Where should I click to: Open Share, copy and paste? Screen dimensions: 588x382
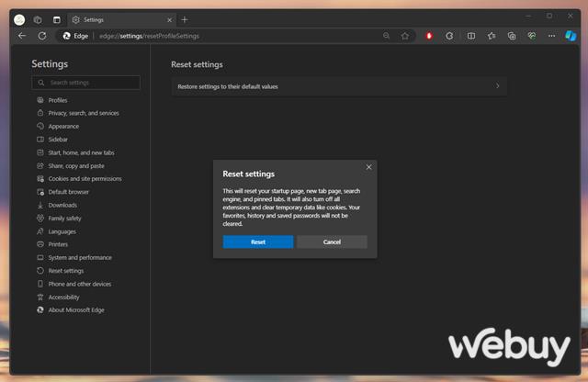(76, 165)
